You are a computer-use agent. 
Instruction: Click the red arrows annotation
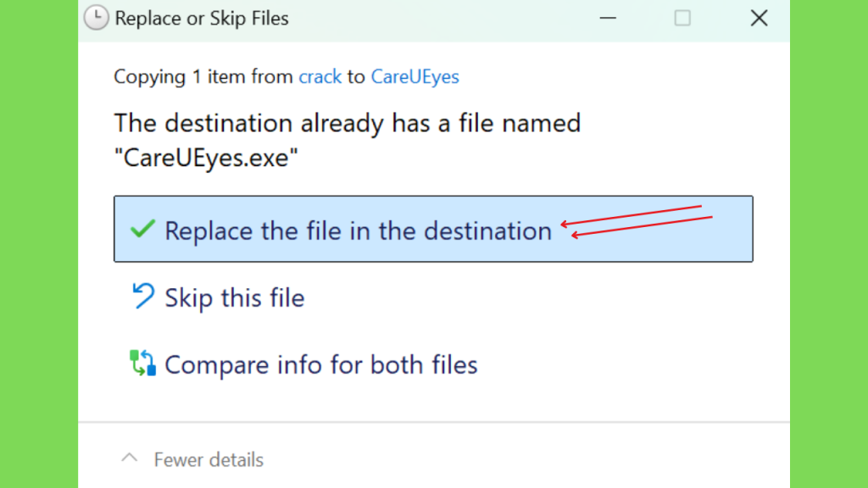pyautogui.click(x=637, y=221)
